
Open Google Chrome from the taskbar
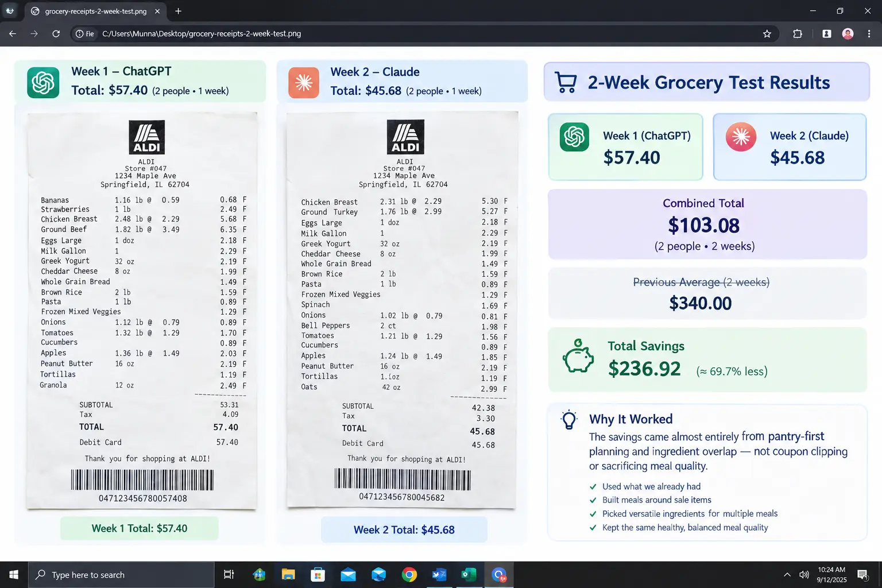(409, 575)
